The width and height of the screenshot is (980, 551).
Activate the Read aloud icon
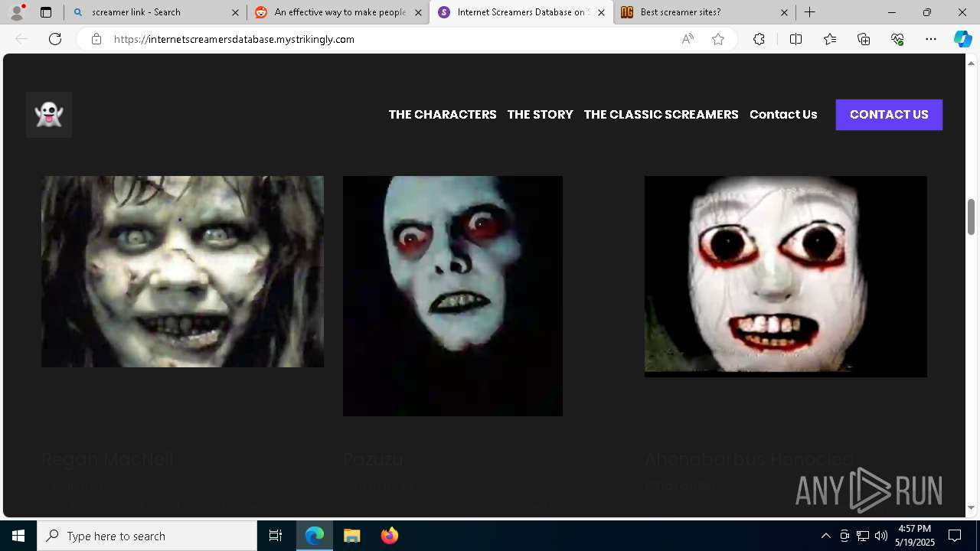(x=688, y=39)
